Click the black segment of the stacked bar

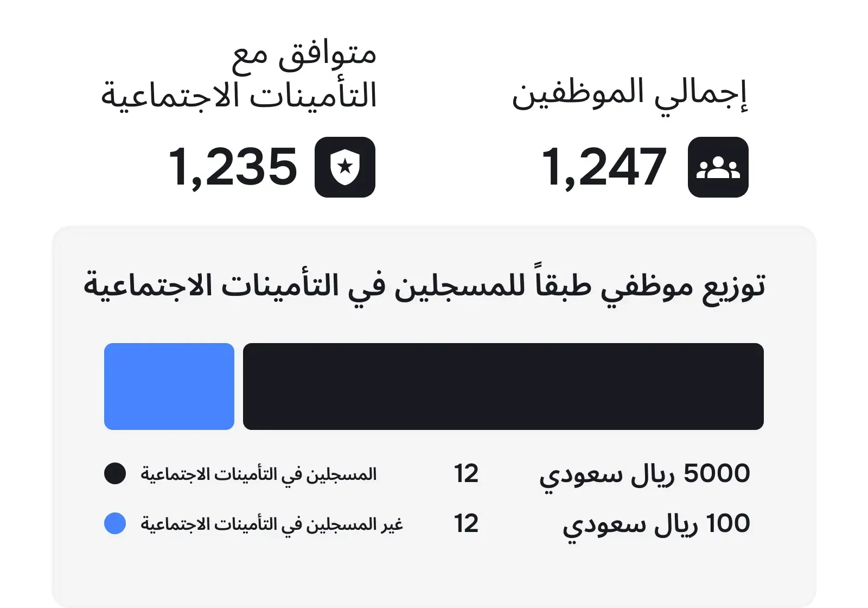(x=502, y=387)
